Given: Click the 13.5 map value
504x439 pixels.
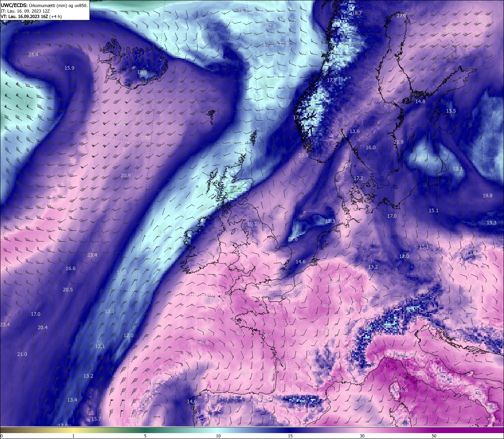Looking at the screenshot, I should click(x=451, y=111).
